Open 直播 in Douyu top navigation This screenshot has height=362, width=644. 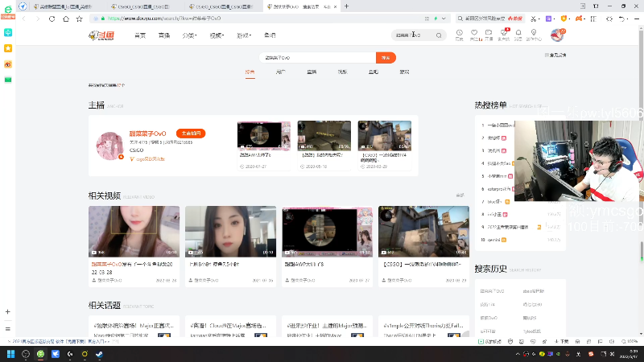[164, 35]
